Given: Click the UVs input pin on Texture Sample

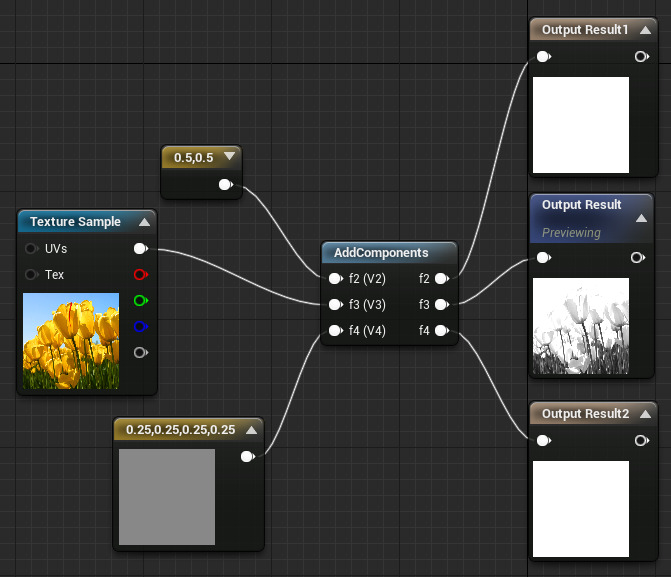Looking at the screenshot, I should tap(32, 248).
